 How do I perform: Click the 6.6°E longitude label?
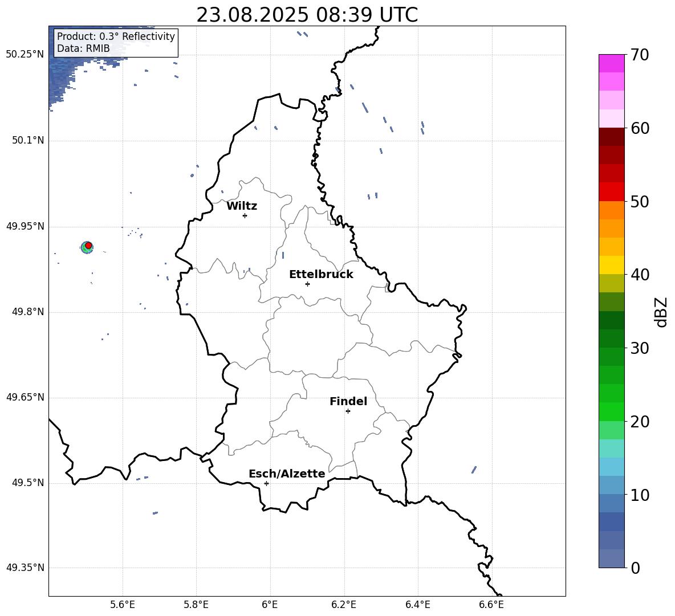(x=491, y=605)
